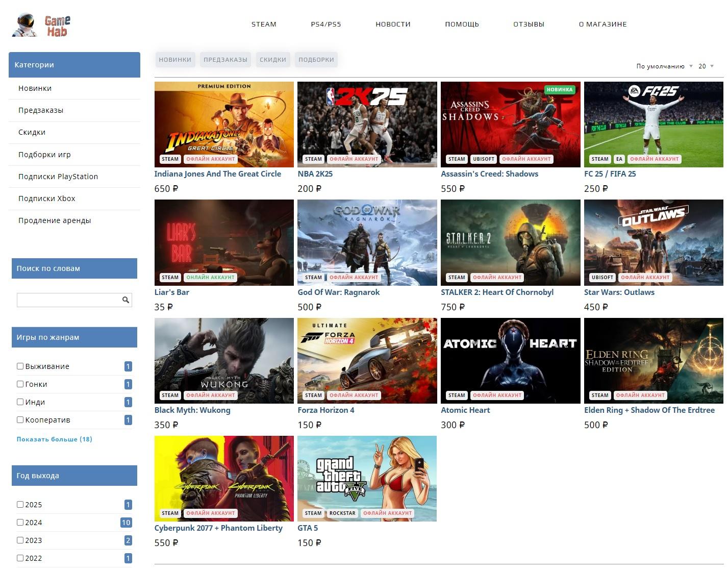Viewport: 728px width, 570px height.
Task: Click the ПОДБОРКИ filter button
Action: [316, 60]
